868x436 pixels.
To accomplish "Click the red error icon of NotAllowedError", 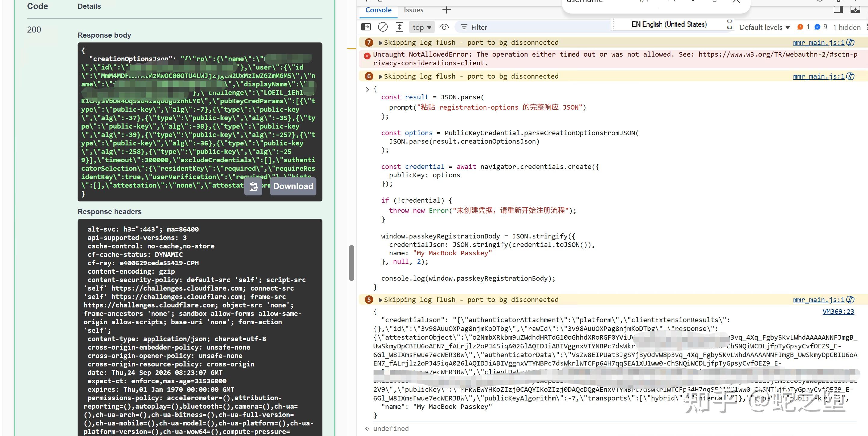I will [367, 56].
